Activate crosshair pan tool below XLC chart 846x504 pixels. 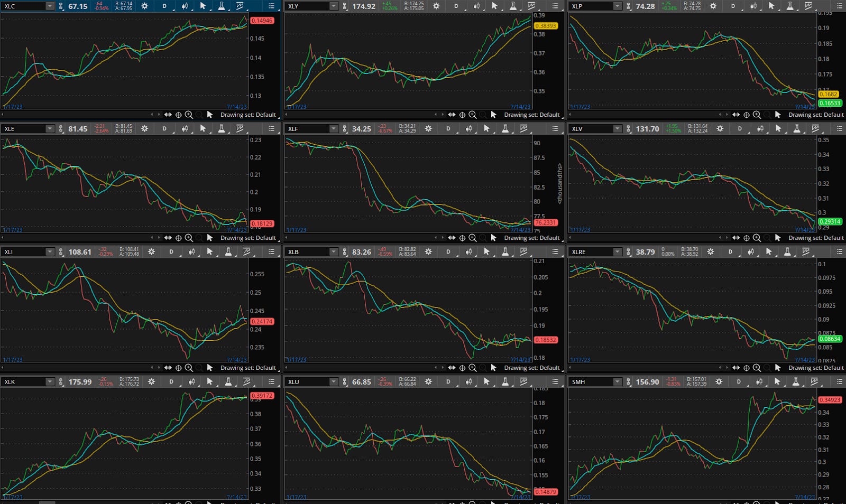179,115
